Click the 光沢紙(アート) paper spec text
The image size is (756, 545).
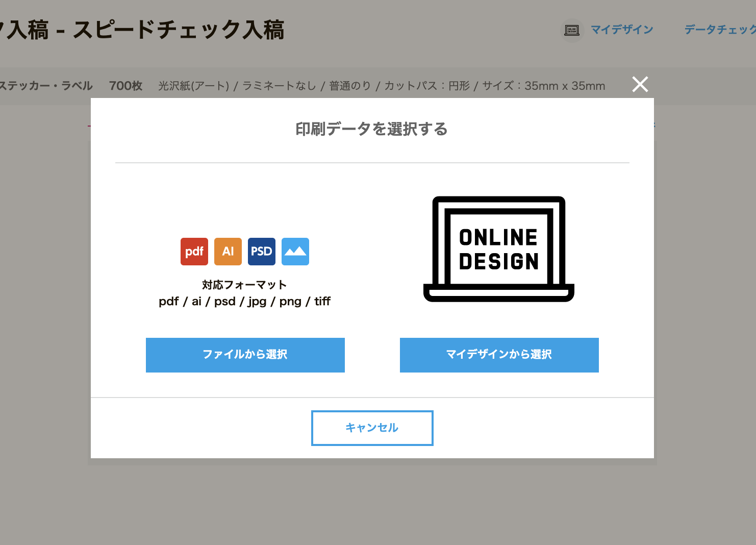click(x=194, y=86)
